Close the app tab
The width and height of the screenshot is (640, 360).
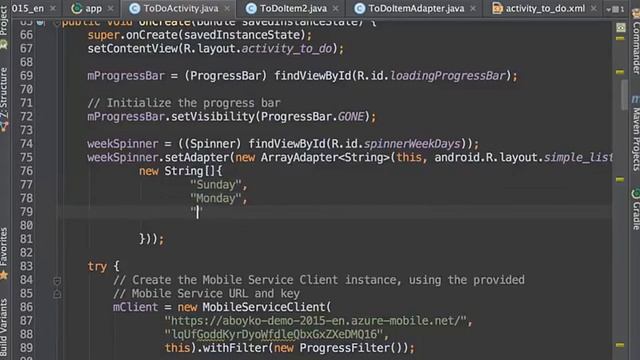click(x=111, y=8)
